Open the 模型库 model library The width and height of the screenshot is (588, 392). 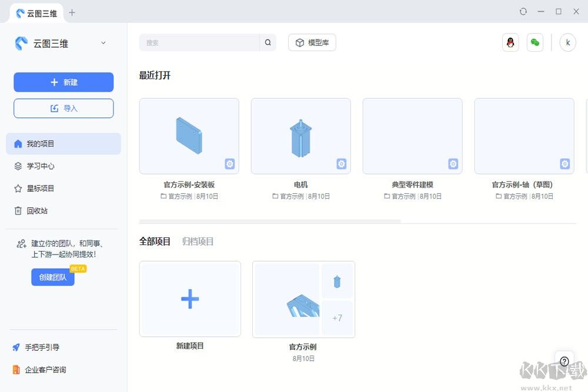(x=312, y=42)
